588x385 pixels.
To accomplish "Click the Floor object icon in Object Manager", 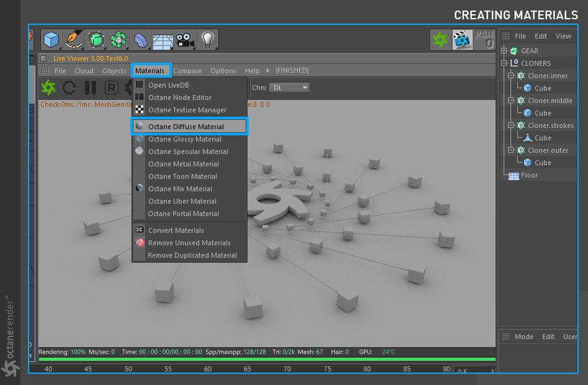I will 514,175.
